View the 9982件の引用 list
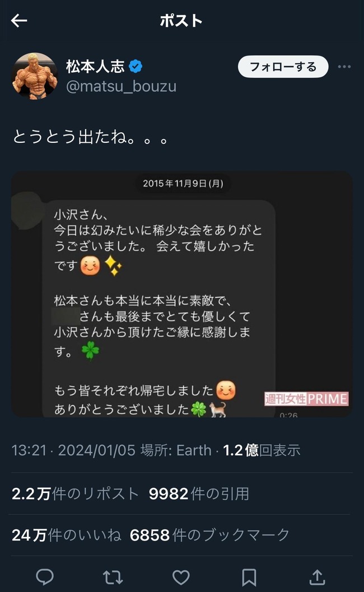 tap(199, 493)
